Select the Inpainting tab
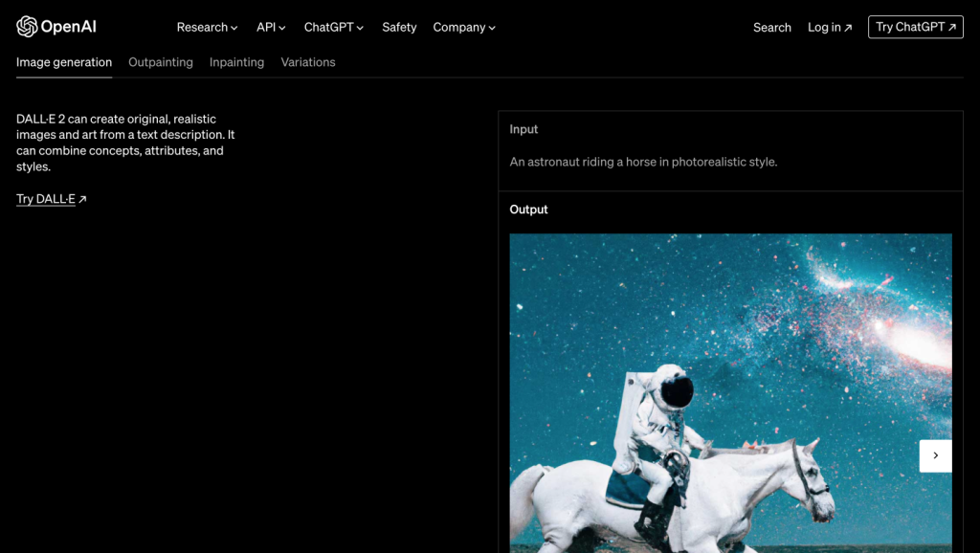 tap(236, 61)
